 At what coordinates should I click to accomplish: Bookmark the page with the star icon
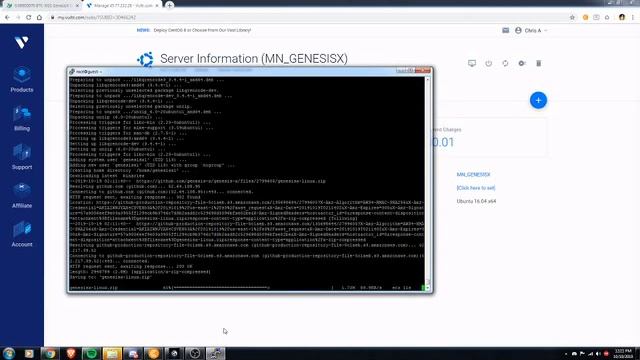tap(572, 18)
